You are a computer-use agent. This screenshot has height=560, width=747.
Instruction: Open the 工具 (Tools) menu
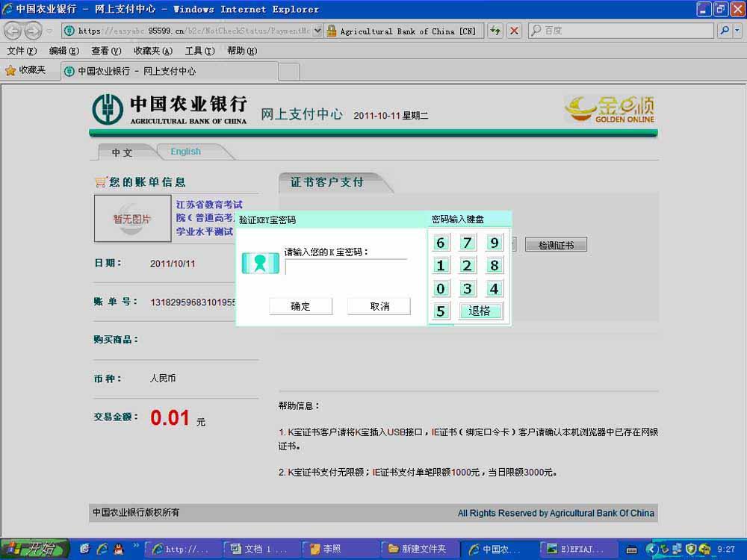(199, 51)
